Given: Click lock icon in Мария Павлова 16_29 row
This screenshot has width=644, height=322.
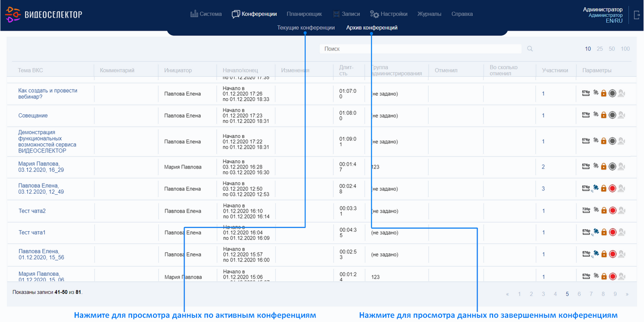Looking at the screenshot, I should coord(604,166).
